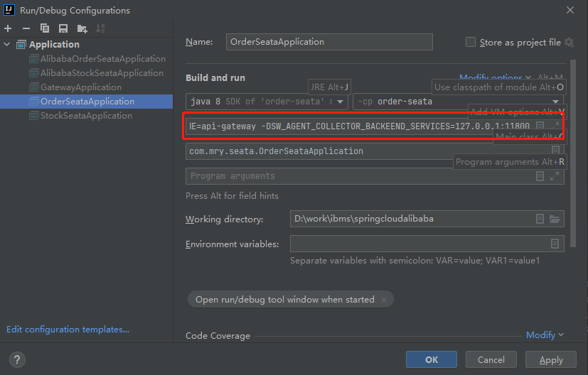Click the vertical scrollbar of settings panel
Image resolution: width=588 pixels, height=375 pixels.
572,153
